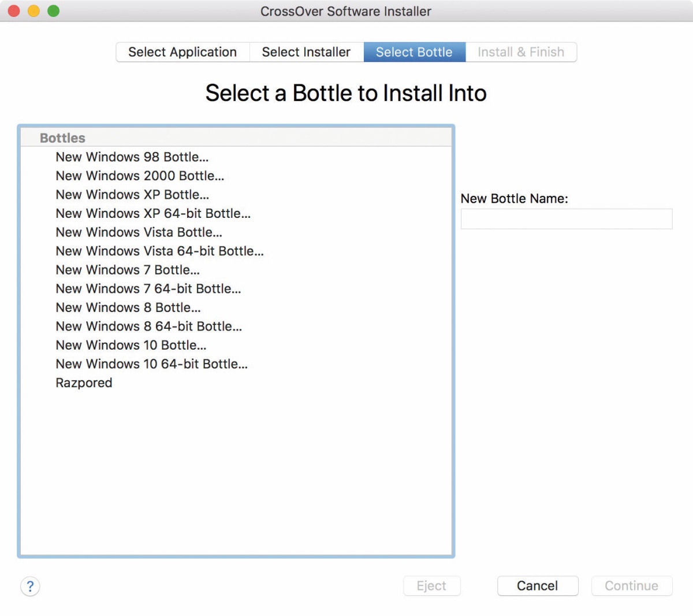Select New Windows Vista Bottle... row

236,232
